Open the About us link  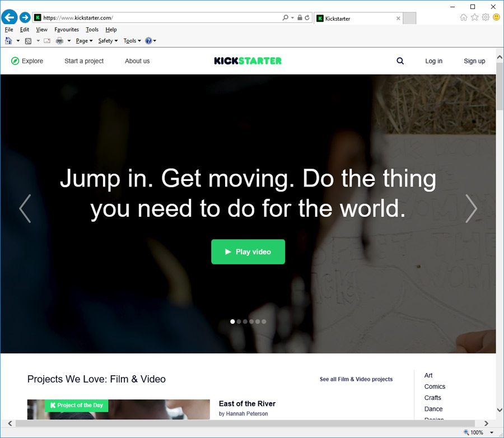[137, 61]
